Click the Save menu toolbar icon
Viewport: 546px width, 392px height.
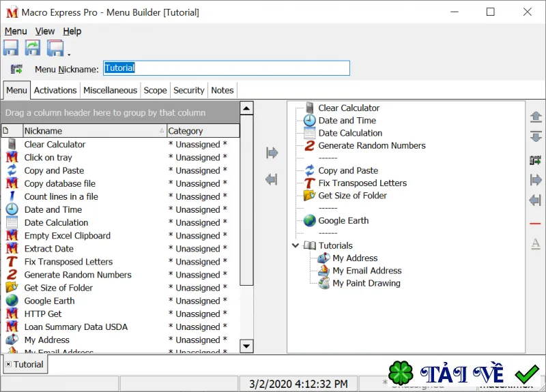point(11,48)
